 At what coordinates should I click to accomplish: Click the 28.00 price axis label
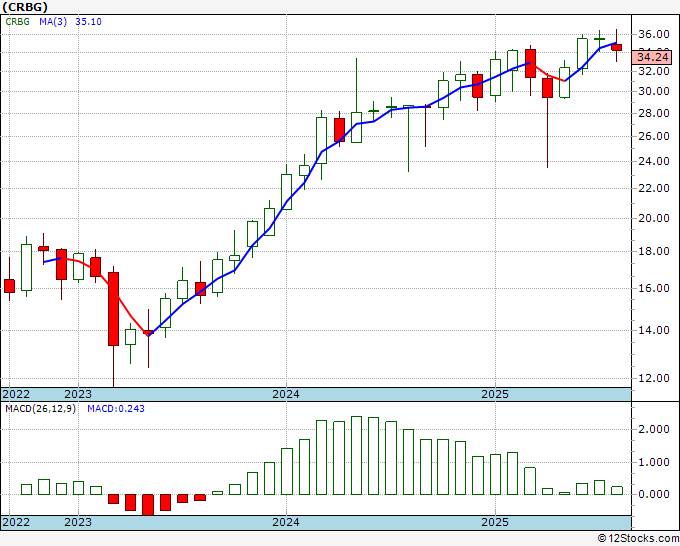654,113
